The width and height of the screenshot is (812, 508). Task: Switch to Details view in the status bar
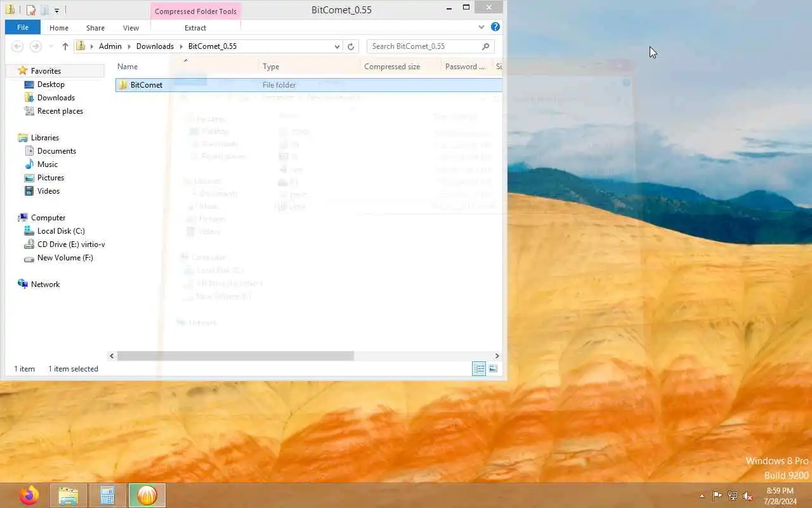479,369
